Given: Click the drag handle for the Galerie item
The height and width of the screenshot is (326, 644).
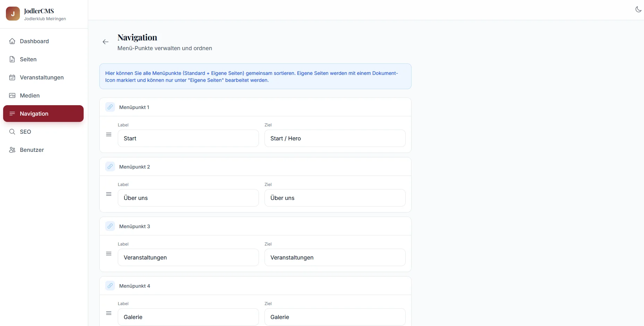Looking at the screenshot, I should pos(109,313).
